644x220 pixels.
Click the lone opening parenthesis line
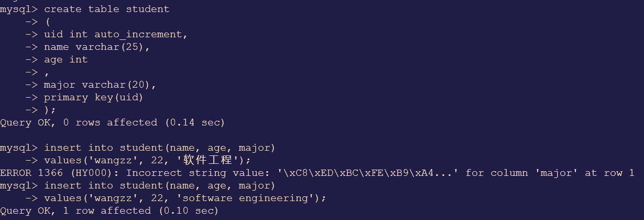(x=47, y=22)
